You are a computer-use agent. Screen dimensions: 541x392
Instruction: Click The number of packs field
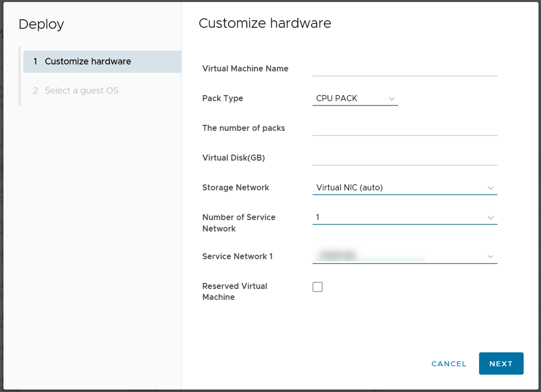coord(404,129)
